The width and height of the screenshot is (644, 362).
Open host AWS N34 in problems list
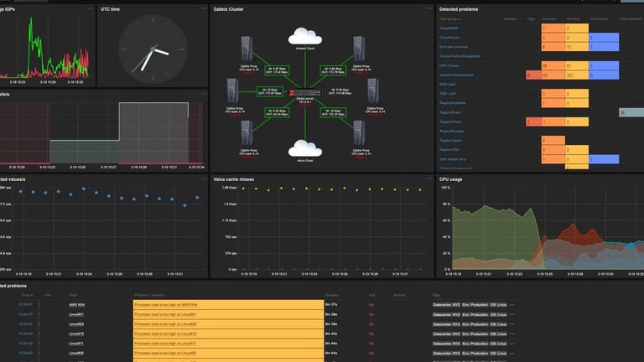(76, 305)
